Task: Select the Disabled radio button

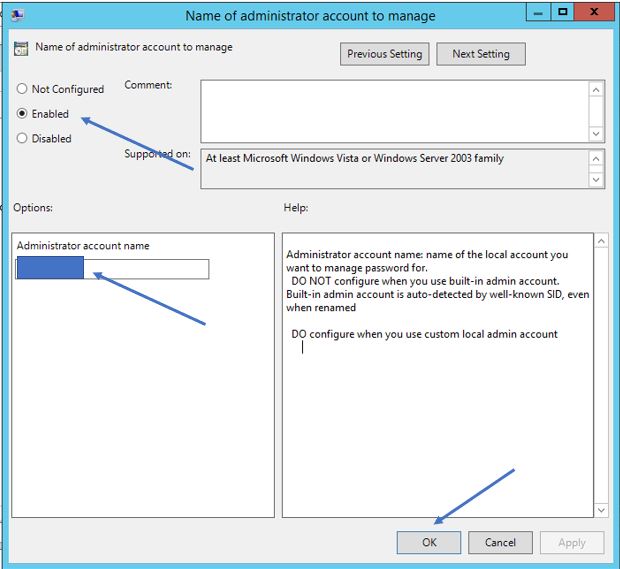Action: (22, 138)
